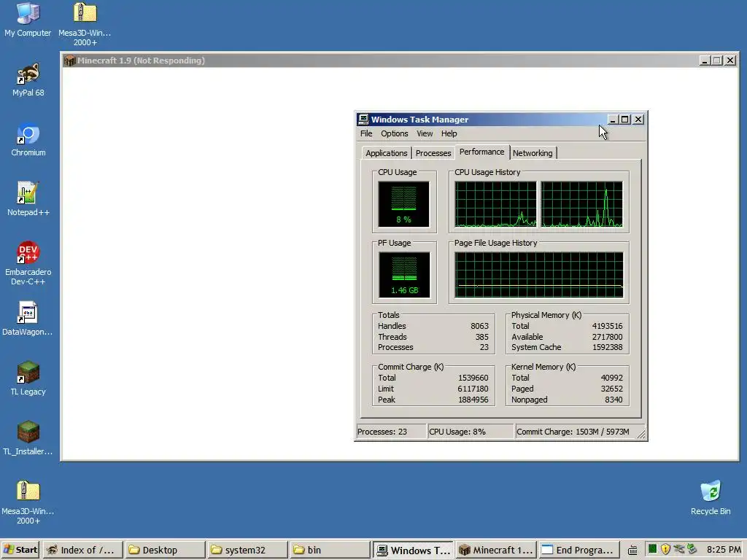Click the Available memory value 2717800
This screenshot has width=747, height=560.
[607, 337]
